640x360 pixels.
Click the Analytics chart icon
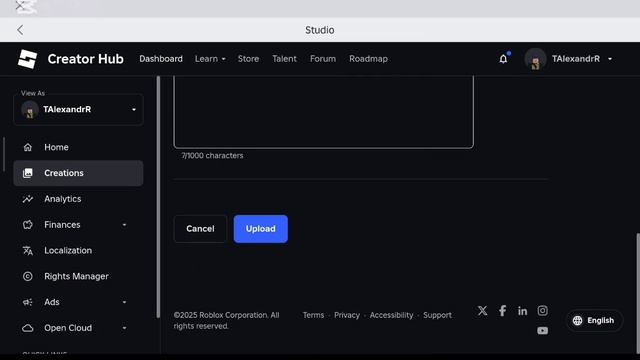click(x=27, y=199)
